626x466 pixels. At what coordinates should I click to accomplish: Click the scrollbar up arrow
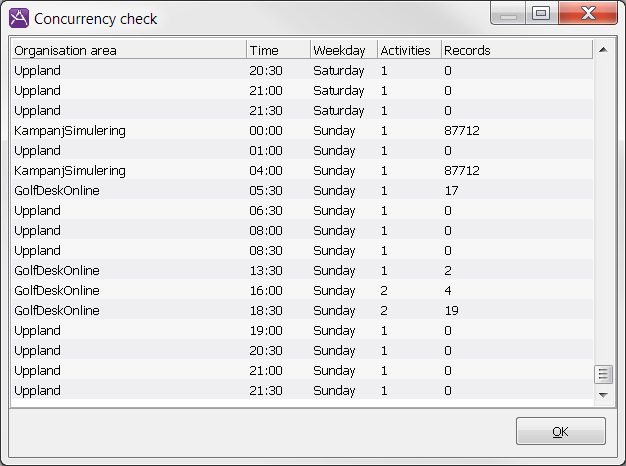(x=603, y=50)
